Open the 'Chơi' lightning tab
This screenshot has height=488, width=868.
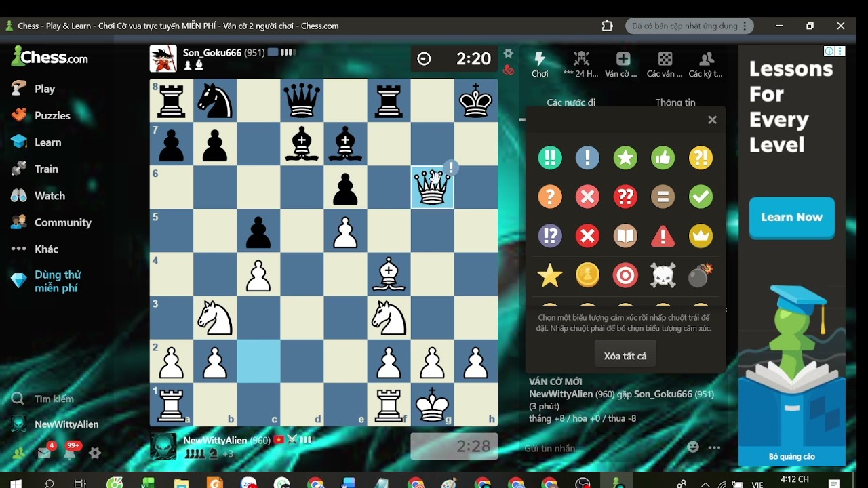pyautogui.click(x=540, y=64)
